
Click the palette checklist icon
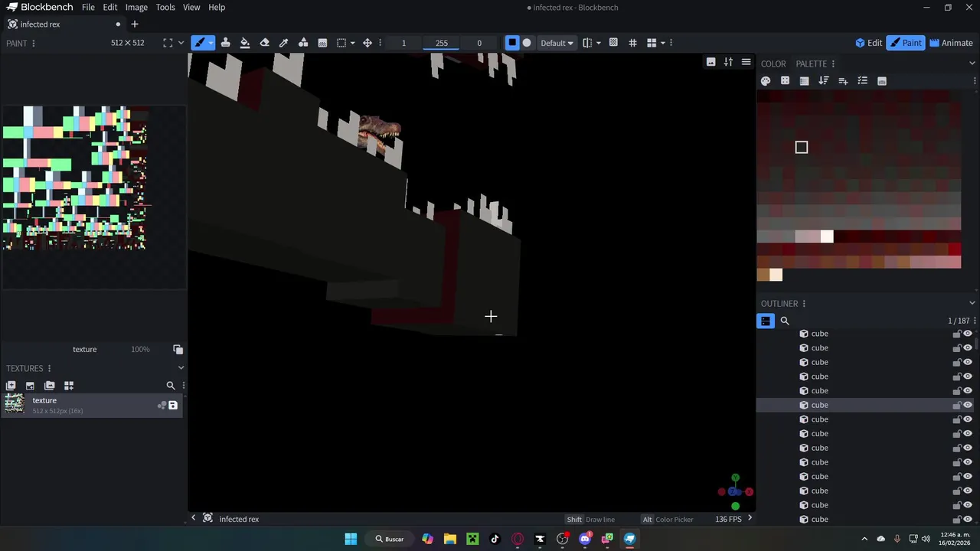click(863, 80)
